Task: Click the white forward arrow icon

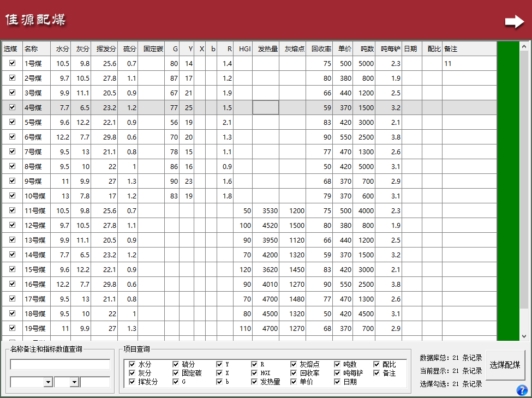Action: pyautogui.click(x=514, y=22)
